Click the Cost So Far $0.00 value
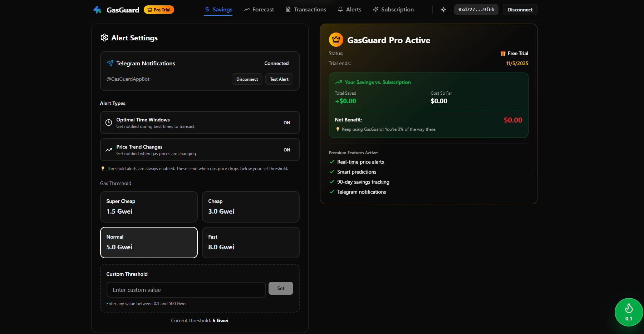Image resolution: width=644 pixels, height=334 pixels. click(439, 101)
